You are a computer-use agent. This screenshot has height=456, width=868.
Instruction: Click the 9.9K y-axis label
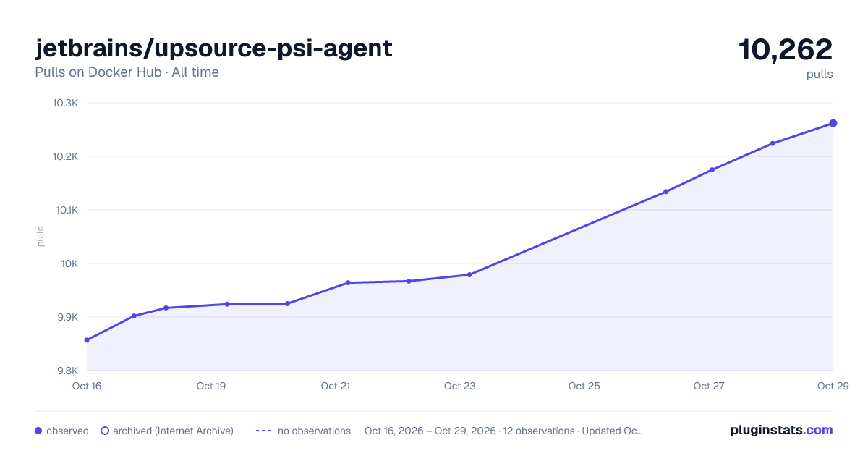[66, 317]
